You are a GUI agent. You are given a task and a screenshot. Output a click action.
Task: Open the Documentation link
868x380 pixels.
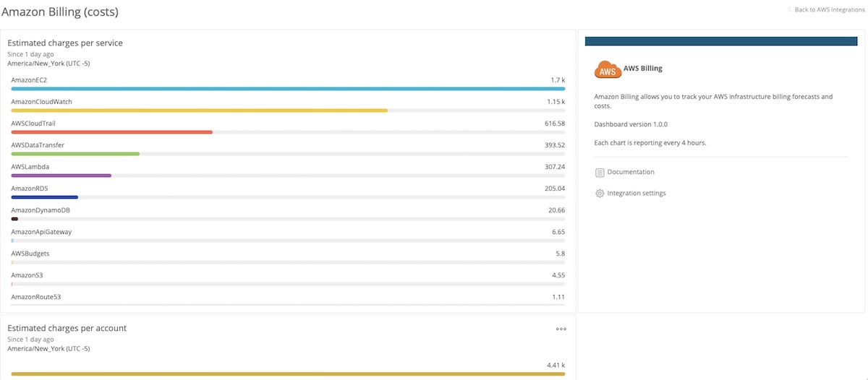coord(631,172)
